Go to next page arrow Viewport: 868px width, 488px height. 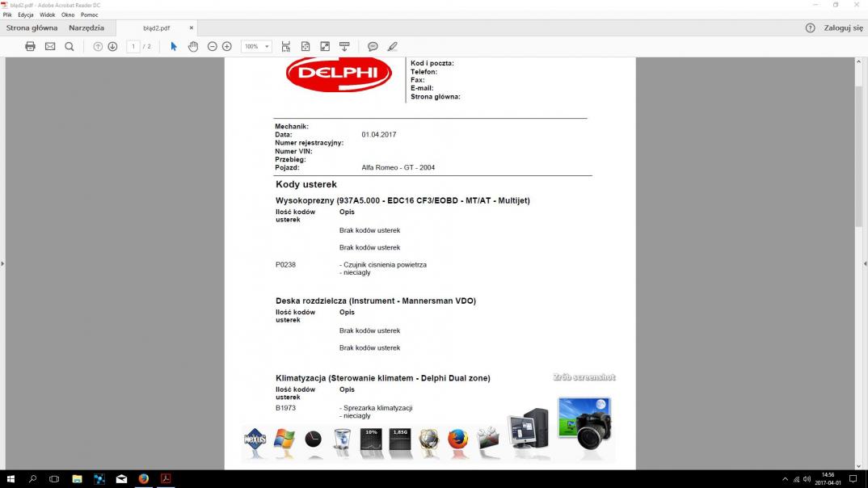click(x=112, y=47)
